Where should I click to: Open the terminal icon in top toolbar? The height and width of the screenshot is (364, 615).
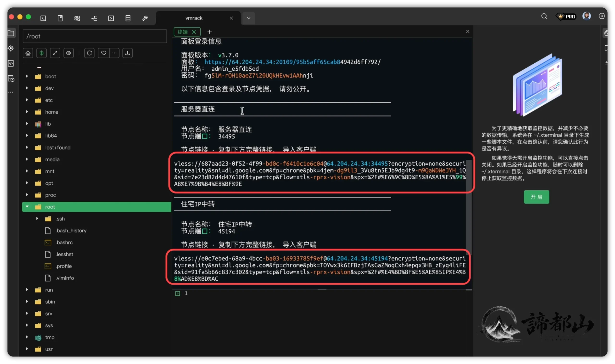click(x=43, y=18)
